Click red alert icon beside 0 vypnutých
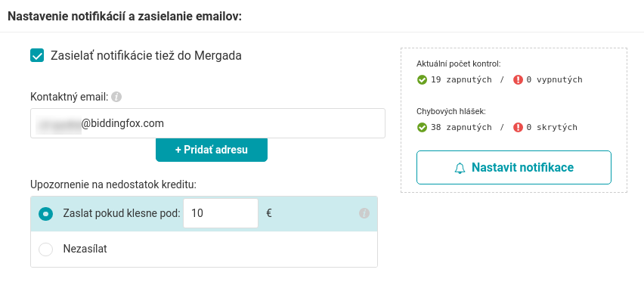Image resolution: width=644 pixels, height=282 pixels. pos(518,79)
